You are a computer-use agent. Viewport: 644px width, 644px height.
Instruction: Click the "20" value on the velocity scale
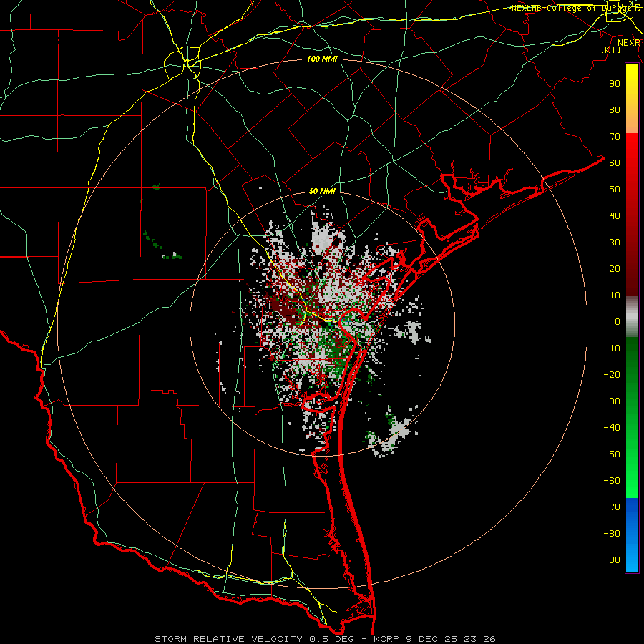pos(615,269)
